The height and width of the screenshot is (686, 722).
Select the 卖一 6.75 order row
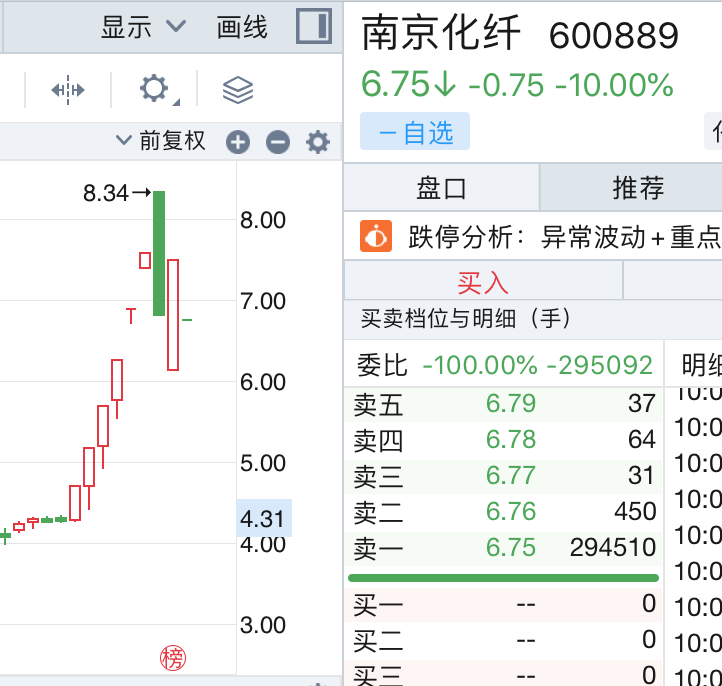[504, 548]
